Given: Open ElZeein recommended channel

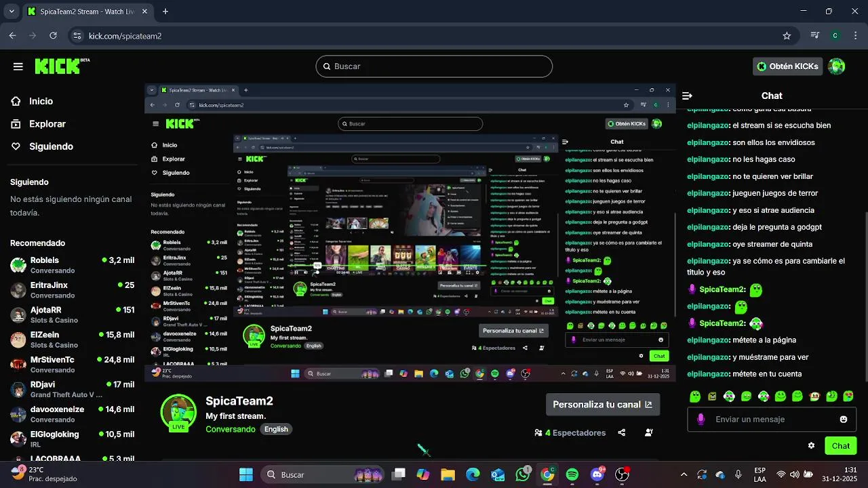Looking at the screenshot, I should point(72,340).
